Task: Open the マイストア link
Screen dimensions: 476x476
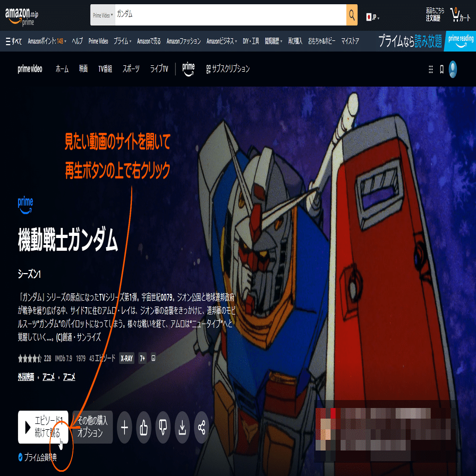Action: (350, 41)
